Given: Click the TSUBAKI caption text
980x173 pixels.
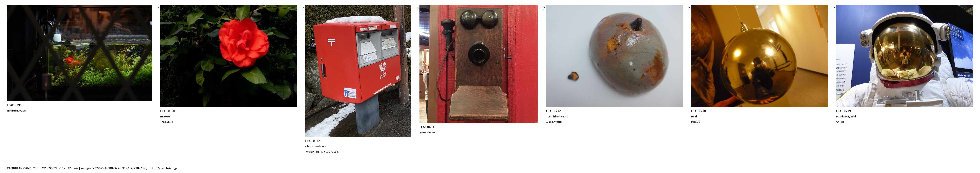Looking at the screenshot, I should click(x=167, y=122).
